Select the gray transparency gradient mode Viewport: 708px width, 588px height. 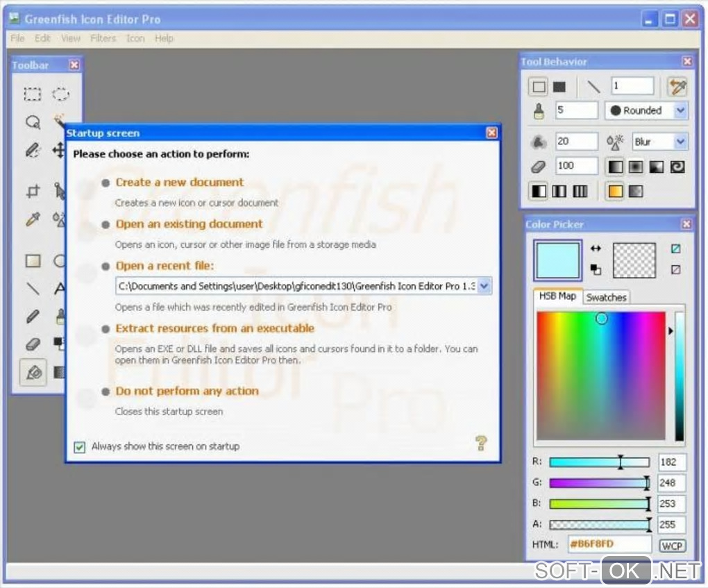635,192
